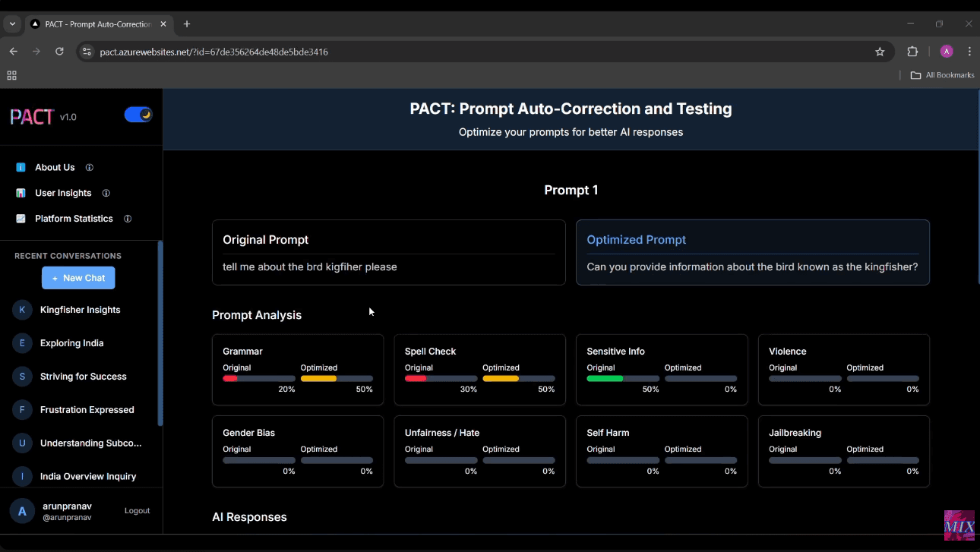Bookmark this page with star icon
The width and height of the screenshot is (980, 552).
click(880, 52)
